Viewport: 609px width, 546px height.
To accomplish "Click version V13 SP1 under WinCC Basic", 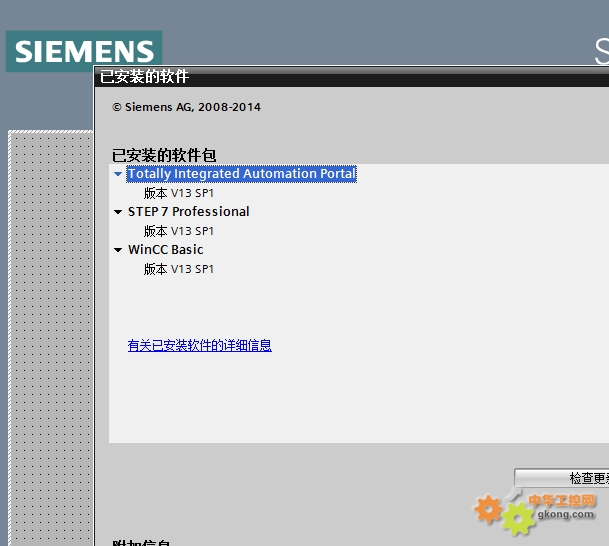I will (179, 269).
